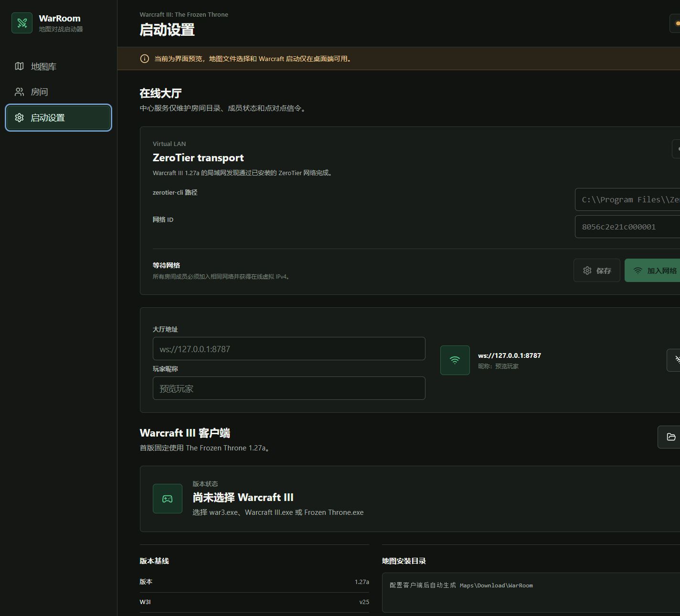Click the 加入网络 join network button
This screenshot has width=680, height=616.
pos(652,271)
